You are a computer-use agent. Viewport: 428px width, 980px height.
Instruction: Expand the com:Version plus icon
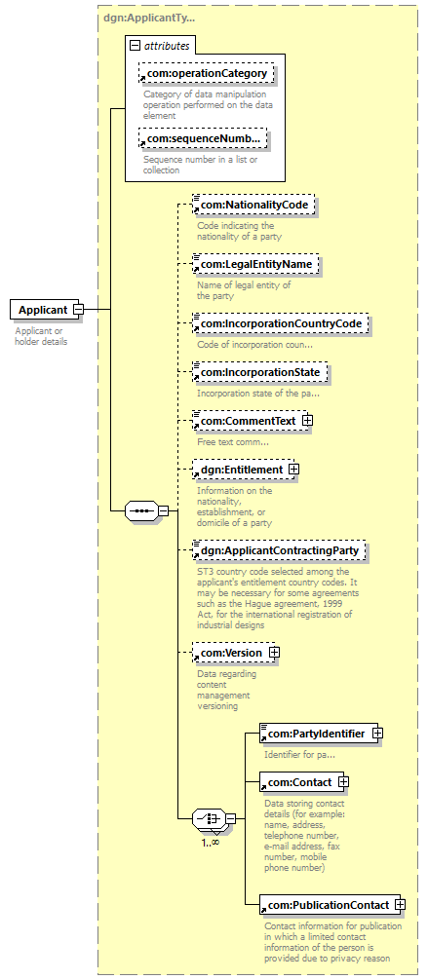coord(274,653)
